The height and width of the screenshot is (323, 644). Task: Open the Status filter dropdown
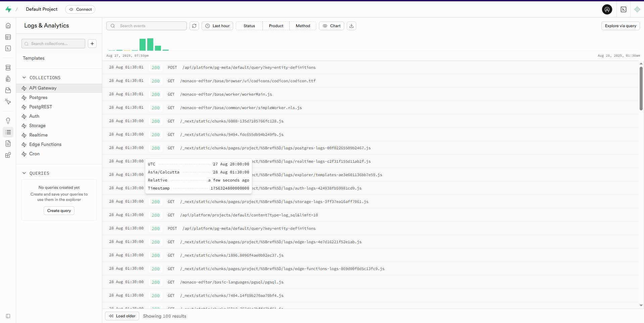pyautogui.click(x=249, y=26)
